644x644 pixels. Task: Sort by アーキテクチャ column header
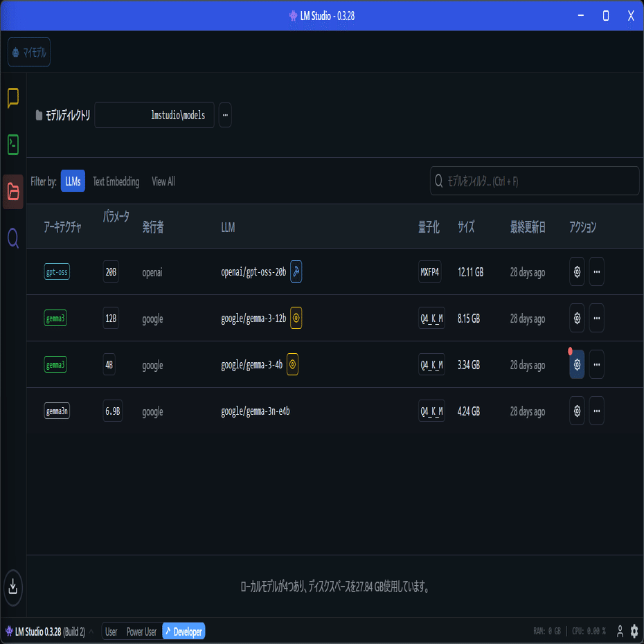62,226
